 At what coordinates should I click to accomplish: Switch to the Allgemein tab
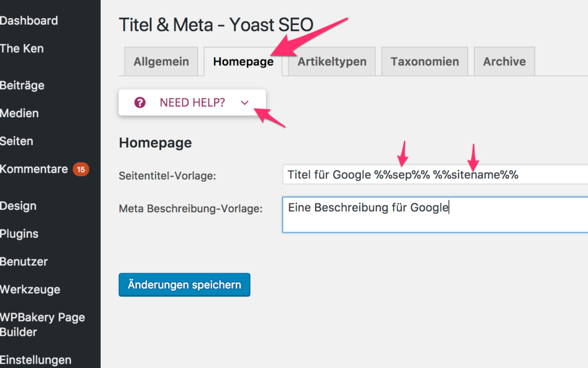[x=161, y=62]
